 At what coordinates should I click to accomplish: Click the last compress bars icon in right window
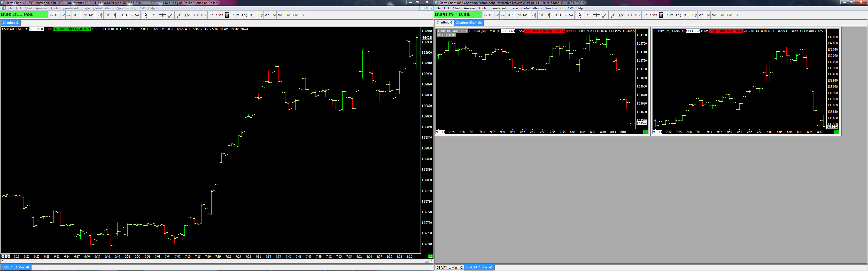click(558, 15)
